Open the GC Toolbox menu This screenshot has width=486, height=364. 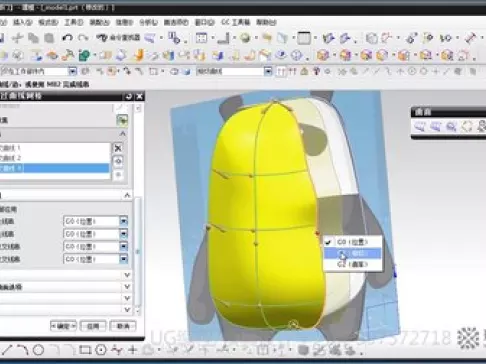click(x=236, y=22)
